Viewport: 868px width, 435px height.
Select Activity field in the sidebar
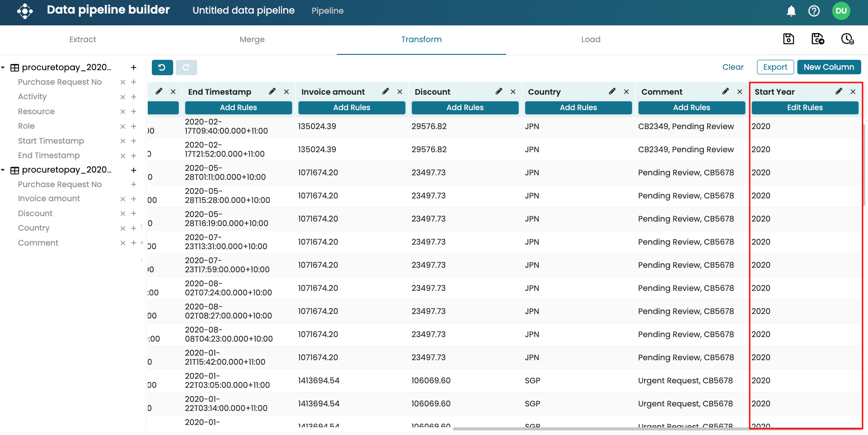click(x=32, y=97)
